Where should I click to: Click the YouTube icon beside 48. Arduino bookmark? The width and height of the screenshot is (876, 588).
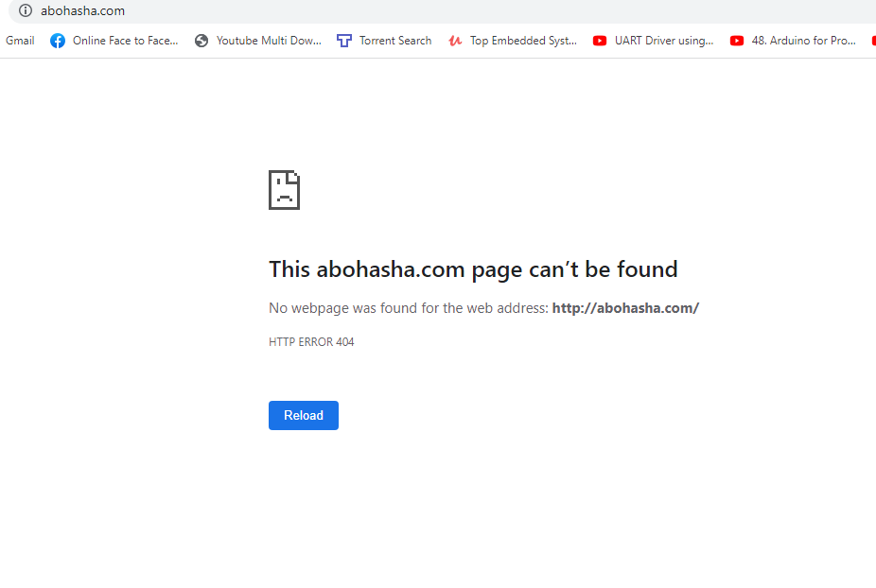(737, 41)
